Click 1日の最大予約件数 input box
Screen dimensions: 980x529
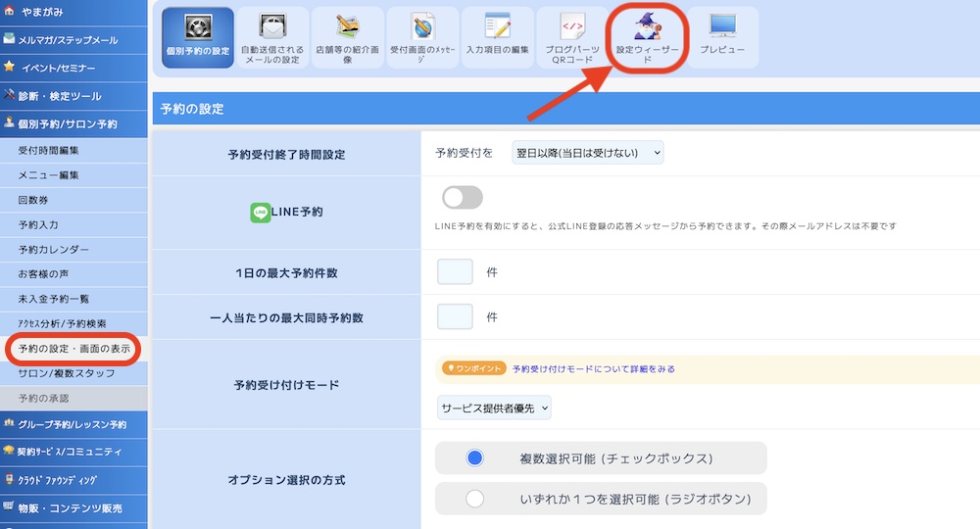tap(455, 271)
